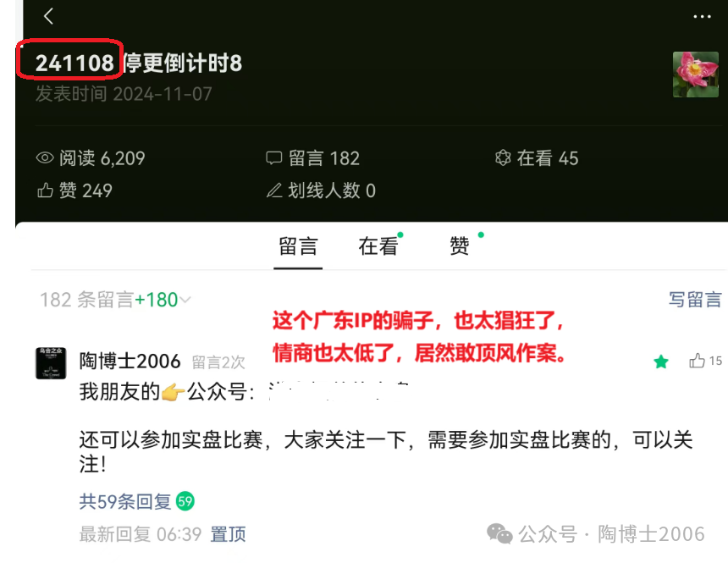The width and height of the screenshot is (728, 563).
Task: Switch to the 留言 tab
Action: (x=298, y=246)
